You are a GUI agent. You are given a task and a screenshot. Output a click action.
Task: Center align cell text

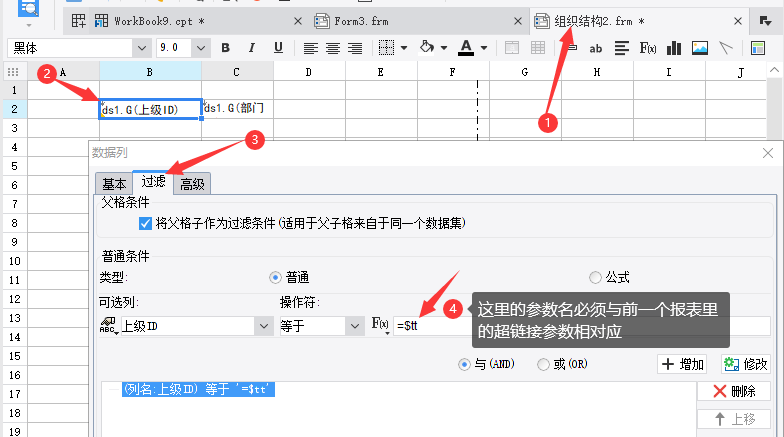(332, 48)
